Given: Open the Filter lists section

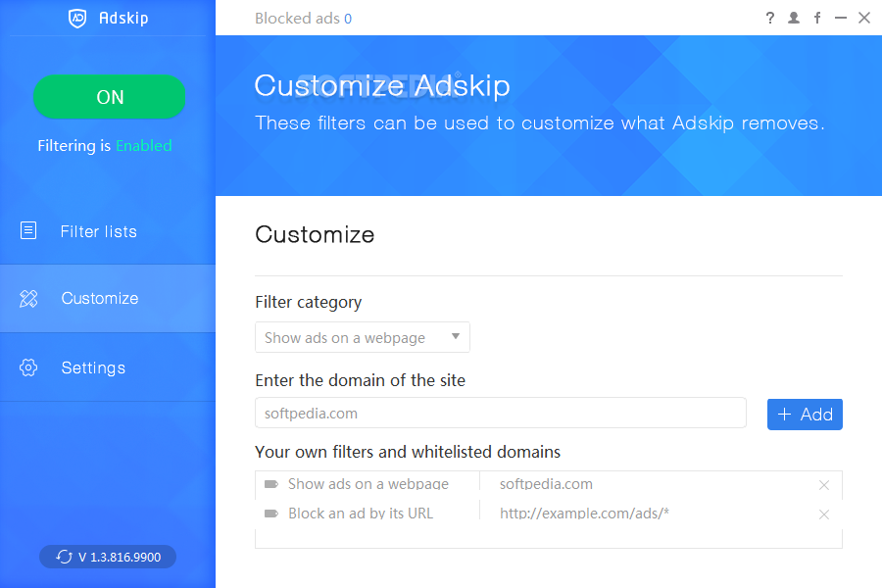Looking at the screenshot, I should [108, 231].
